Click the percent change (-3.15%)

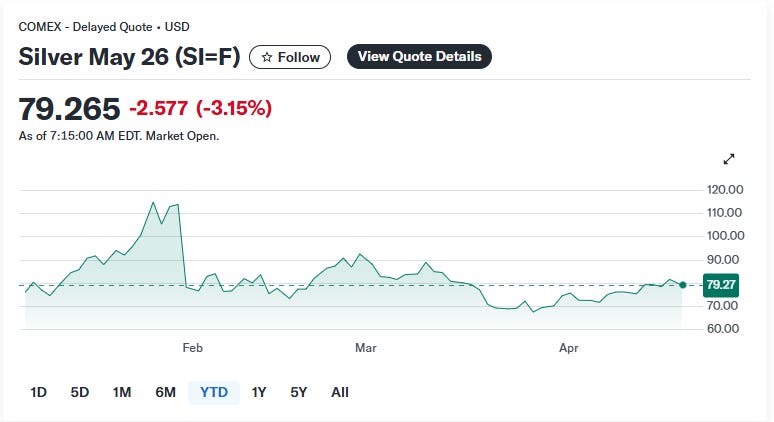234,108
